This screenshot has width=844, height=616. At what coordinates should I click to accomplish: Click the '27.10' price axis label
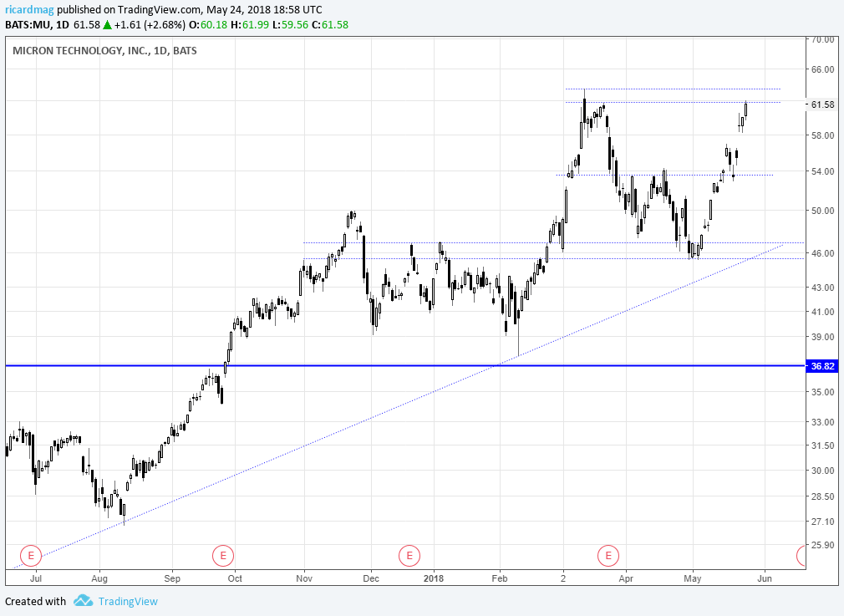click(823, 522)
